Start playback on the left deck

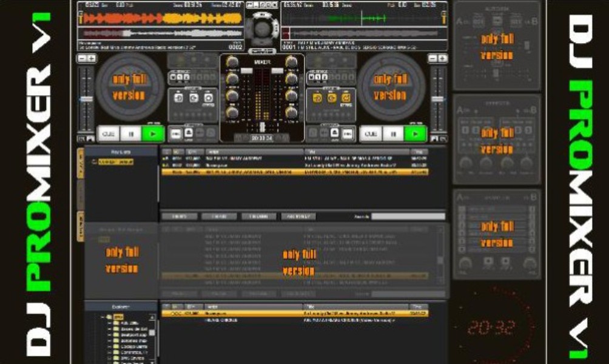153,134
